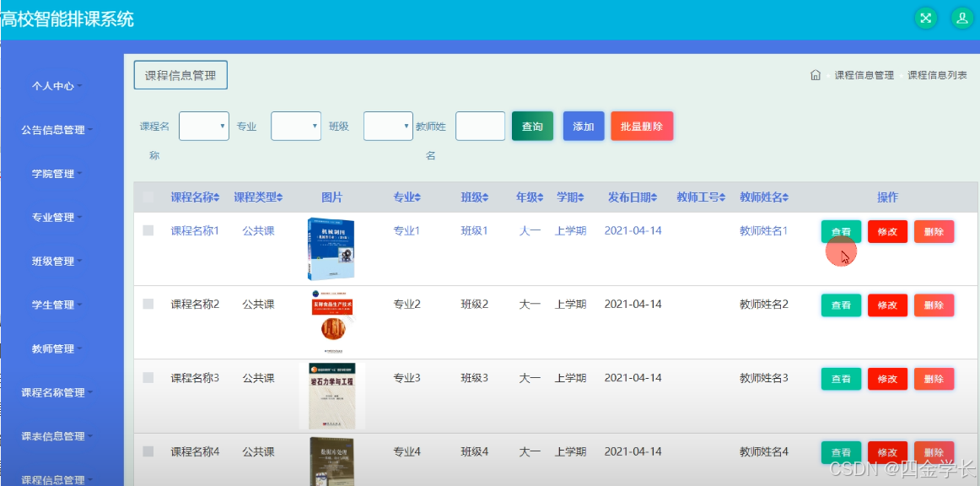Expand 公告信息管理 sidebar menu
980x486 pixels.
point(57,130)
